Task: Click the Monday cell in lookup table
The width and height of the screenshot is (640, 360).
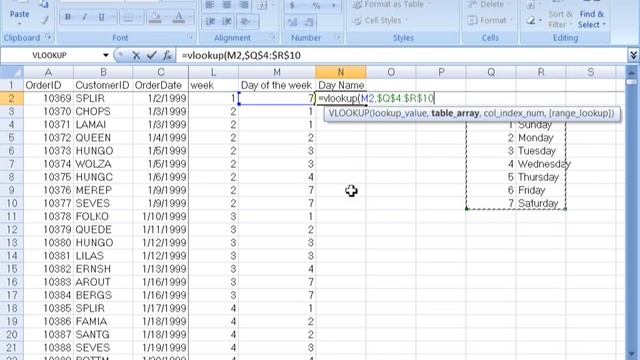Action: coord(541,138)
